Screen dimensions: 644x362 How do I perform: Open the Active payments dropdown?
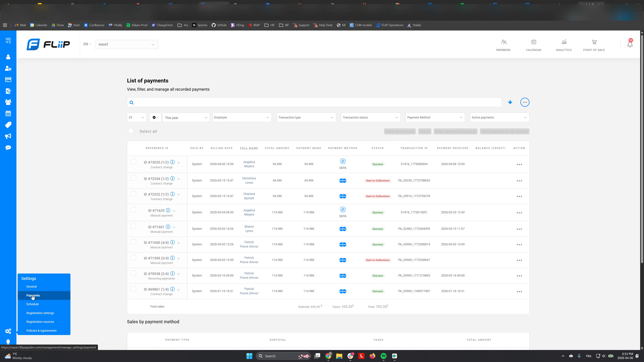pyautogui.click(x=499, y=117)
